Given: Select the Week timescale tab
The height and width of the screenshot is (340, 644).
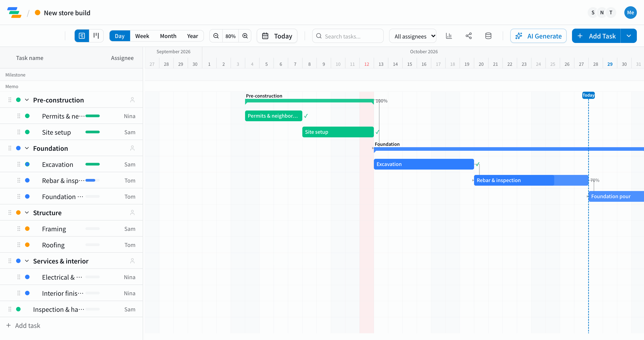Looking at the screenshot, I should pos(142,36).
